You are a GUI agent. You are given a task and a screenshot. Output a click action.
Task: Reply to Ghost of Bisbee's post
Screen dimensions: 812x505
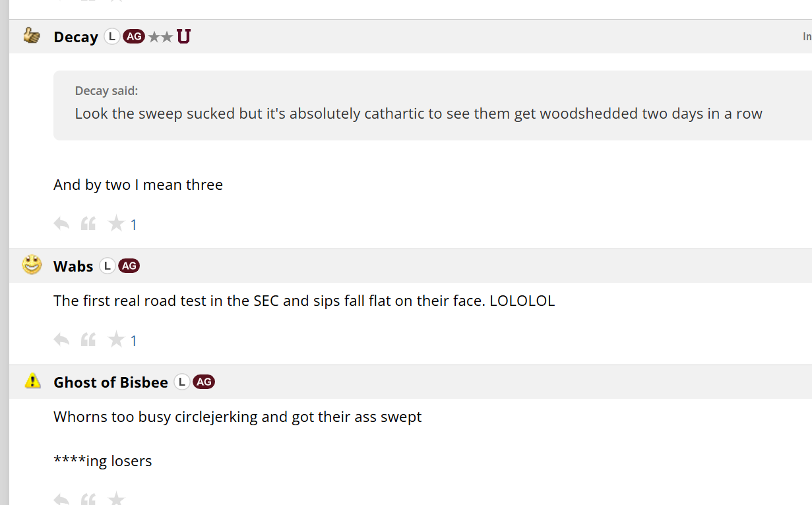61,498
